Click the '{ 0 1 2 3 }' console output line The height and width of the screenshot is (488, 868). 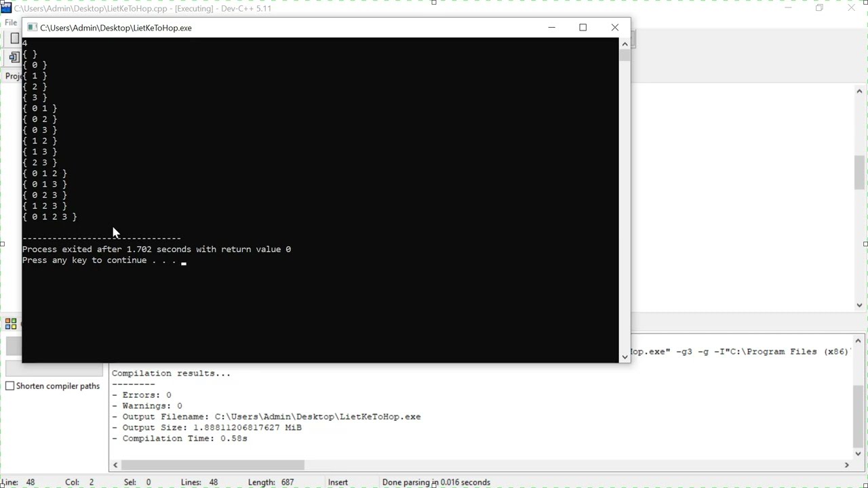[50, 217]
